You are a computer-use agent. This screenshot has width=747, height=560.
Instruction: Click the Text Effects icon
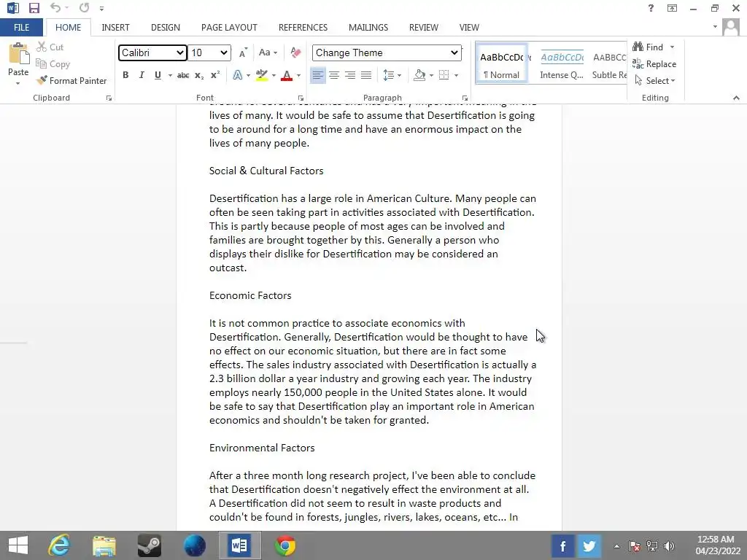pos(237,75)
